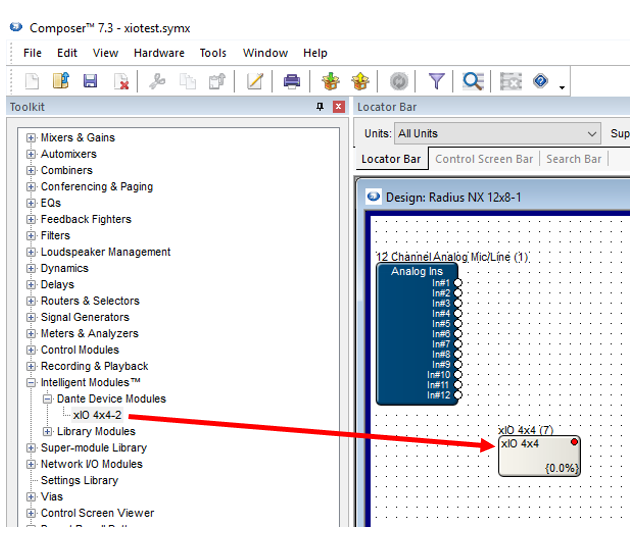Close the Toolkit panel
Viewport: 639px width, 536px height.
point(339,107)
